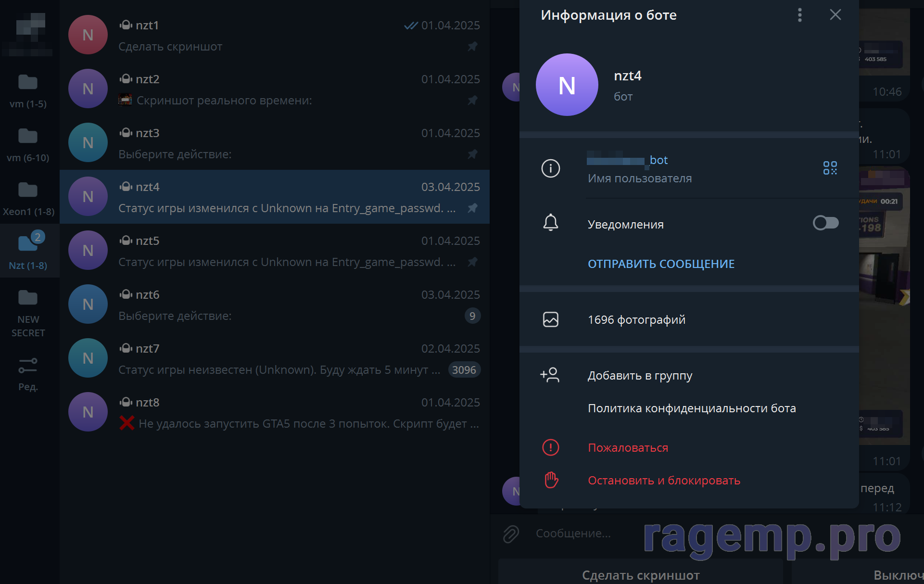The height and width of the screenshot is (584, 924).
Task: Open nzt8 chat with failed GTA5 launch
Action: pos(274,412)
